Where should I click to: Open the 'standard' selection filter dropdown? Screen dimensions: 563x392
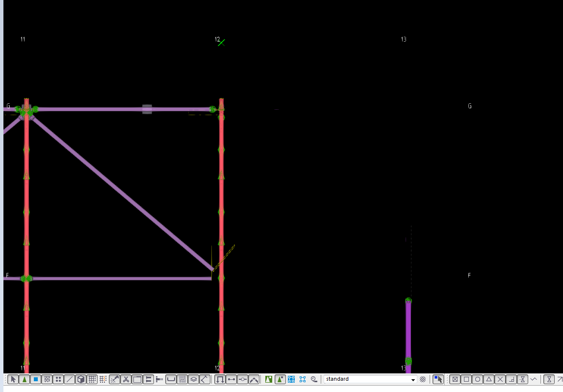pyautogui.click(x=413, y=379)
